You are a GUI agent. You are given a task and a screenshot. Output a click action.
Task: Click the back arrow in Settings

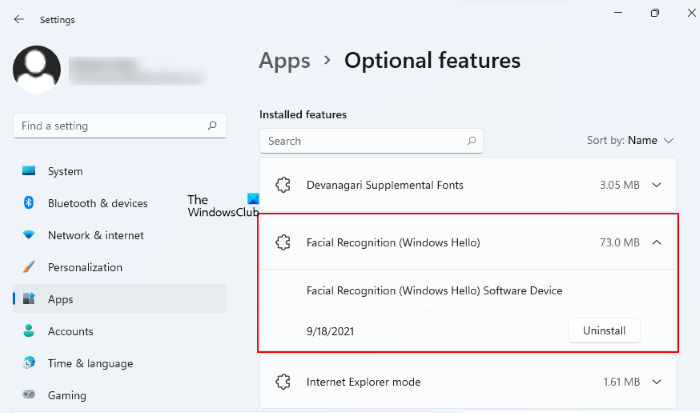(x=19, y=19)
